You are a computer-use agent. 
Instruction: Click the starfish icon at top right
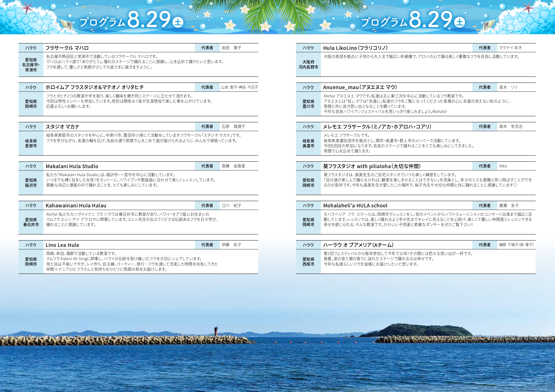tap(528, 8)
